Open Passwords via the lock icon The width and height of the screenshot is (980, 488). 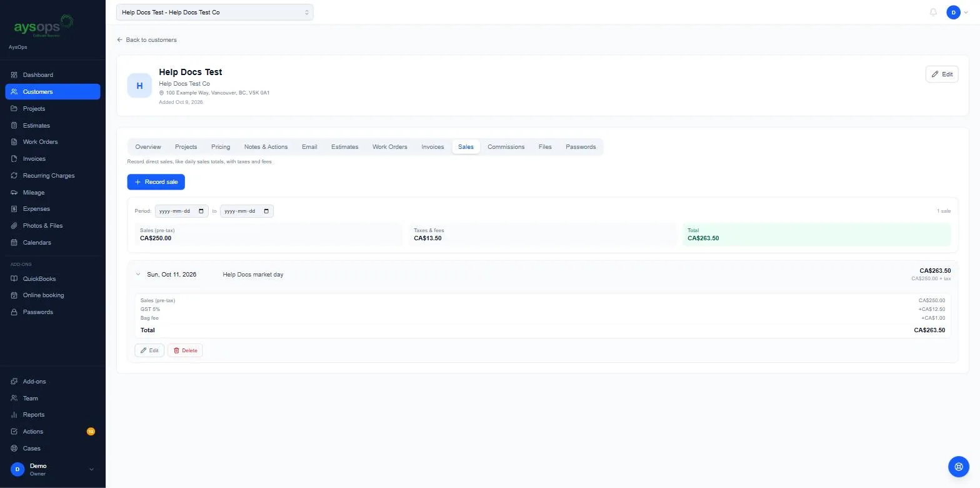tap(14, 312)
